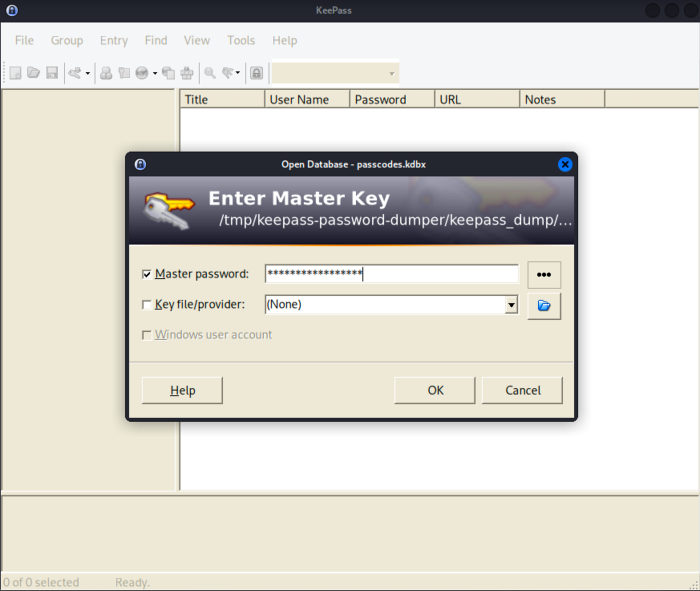The image size is (700, 591).
Task: Reveal master password with dots button
Action: 544,274
